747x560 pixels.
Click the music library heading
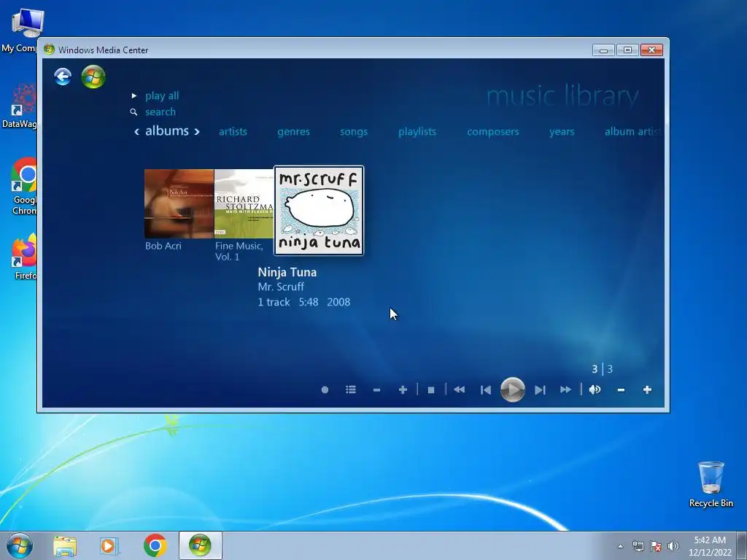coord(562,96)
